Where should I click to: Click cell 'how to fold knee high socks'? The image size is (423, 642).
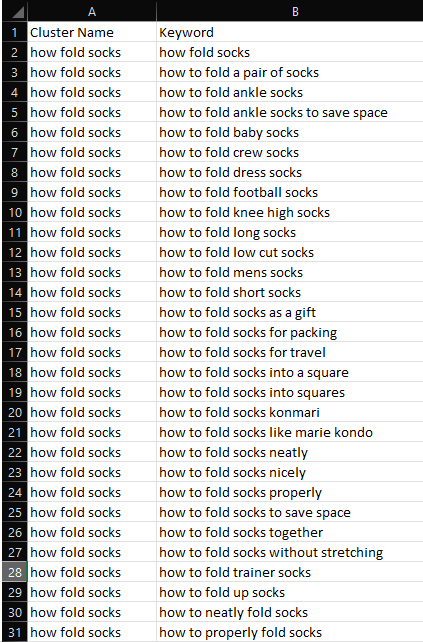(x=290, y=212)
